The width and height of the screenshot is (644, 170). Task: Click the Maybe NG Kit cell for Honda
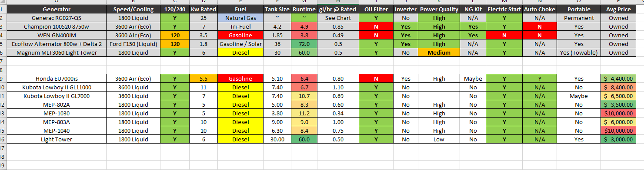tap(473, 79)
